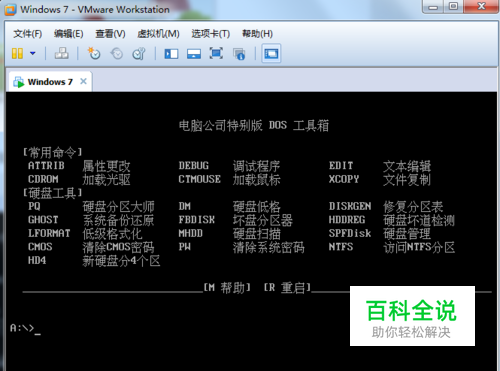Open the 编辑(E) menu
This screenshot has height=371, width=500.
click(69, 34)
